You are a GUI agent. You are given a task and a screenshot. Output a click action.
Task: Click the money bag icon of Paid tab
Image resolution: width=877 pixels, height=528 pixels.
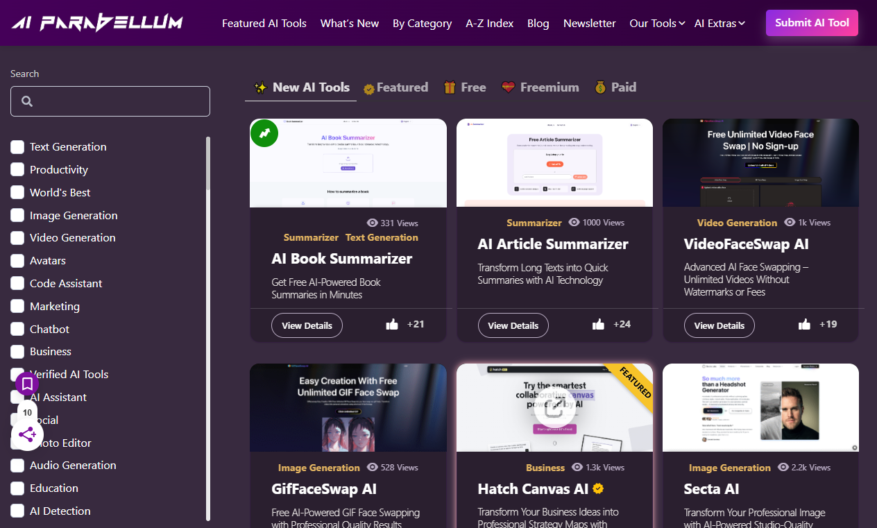tap(600, 87)
